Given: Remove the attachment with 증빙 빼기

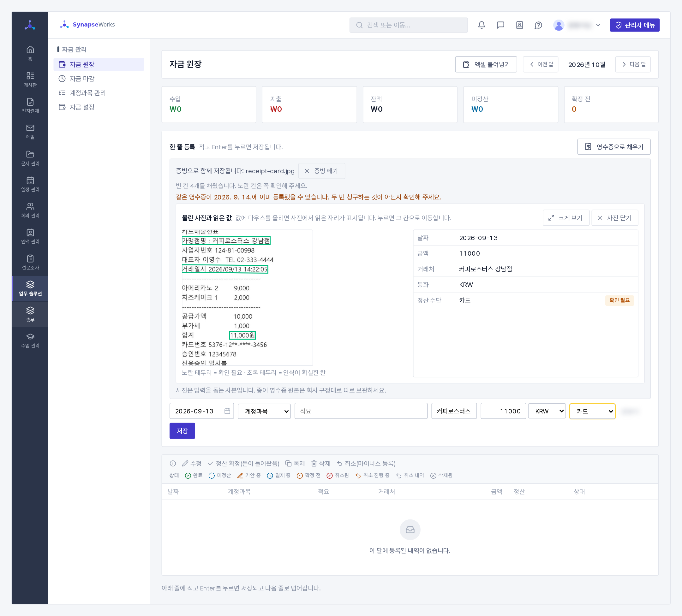Looking at the screenshot, I should click(321, 171).
